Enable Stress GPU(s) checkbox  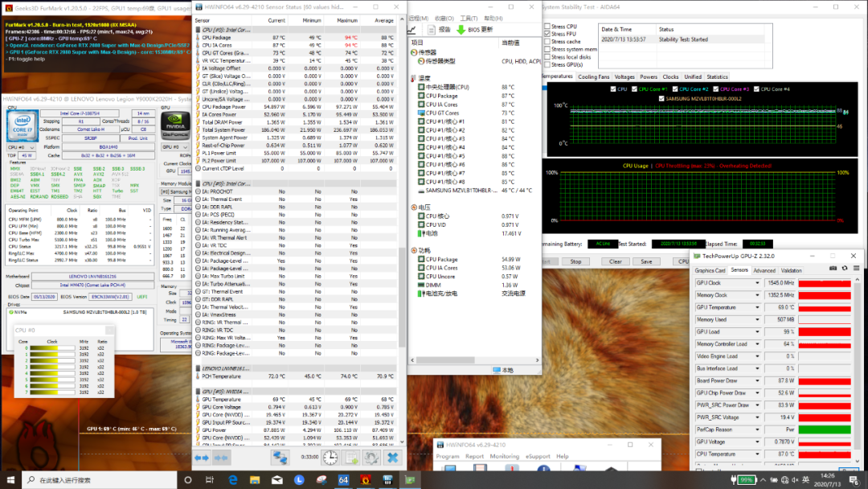coord(547,65)
